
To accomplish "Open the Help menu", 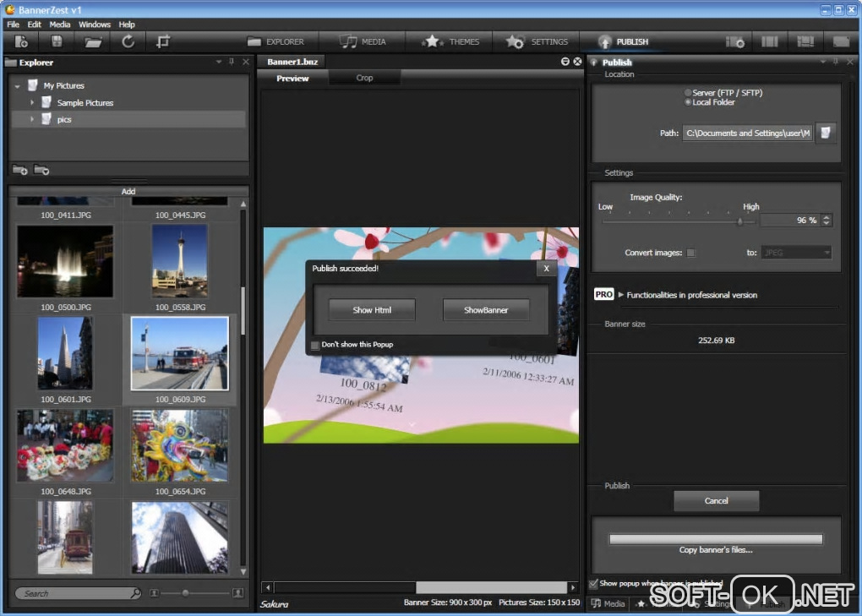I will pyautogui.click(x=127, y=25).
